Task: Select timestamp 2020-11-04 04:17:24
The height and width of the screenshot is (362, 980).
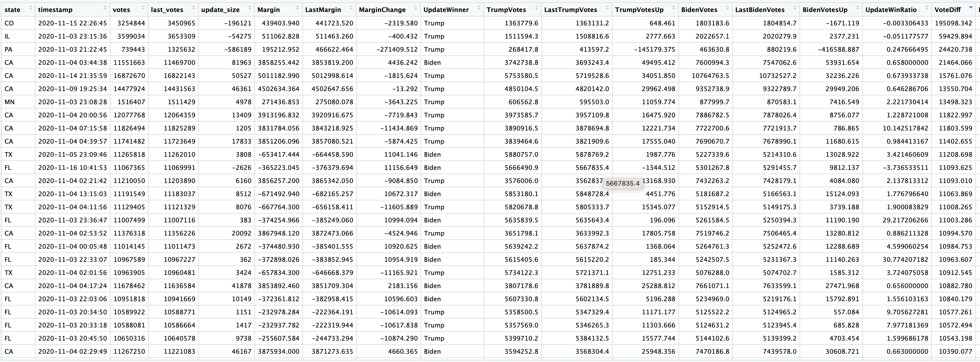Action: [72, 286]
